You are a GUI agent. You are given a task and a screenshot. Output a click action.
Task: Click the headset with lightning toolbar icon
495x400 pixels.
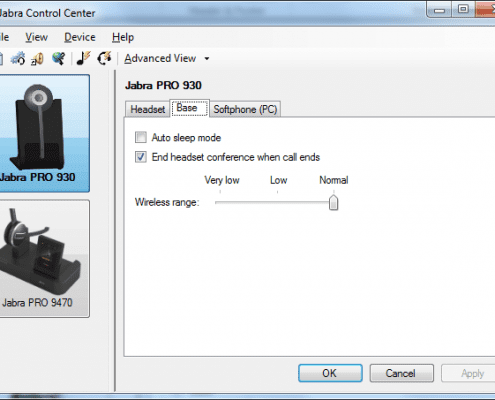104,59
